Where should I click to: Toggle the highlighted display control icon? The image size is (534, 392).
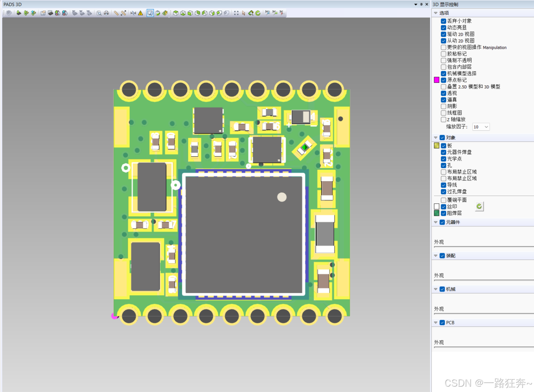(x=150, y=13)
